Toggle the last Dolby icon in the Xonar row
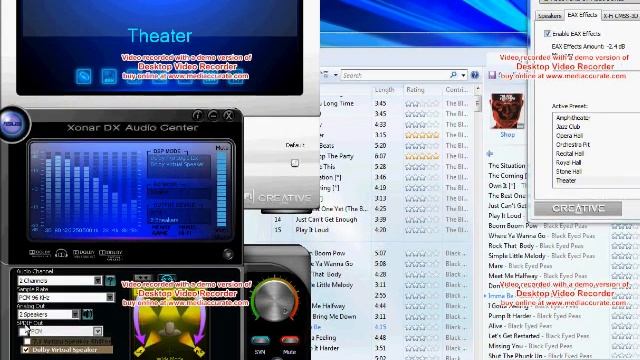The image size is (640, 360). (x=110, y=254)
